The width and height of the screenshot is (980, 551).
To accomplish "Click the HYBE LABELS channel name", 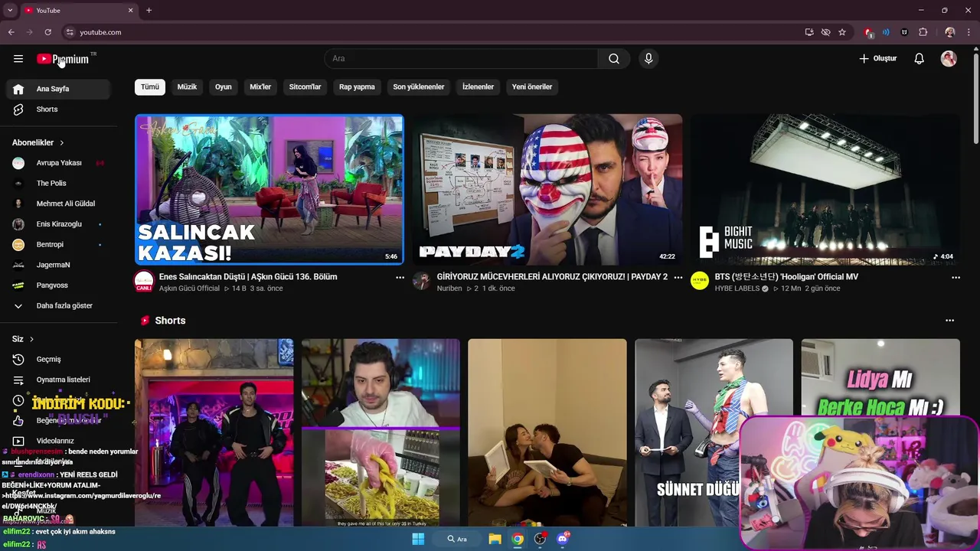I will [737, 289].
